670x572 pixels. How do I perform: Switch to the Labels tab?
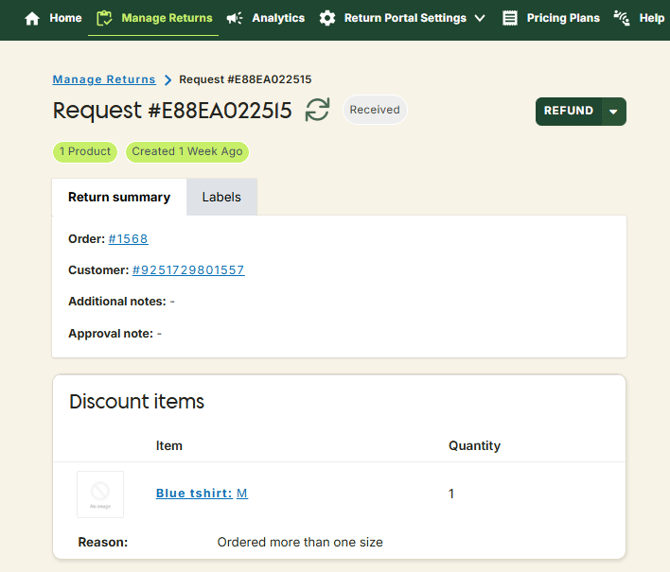[x=221, y=197]
